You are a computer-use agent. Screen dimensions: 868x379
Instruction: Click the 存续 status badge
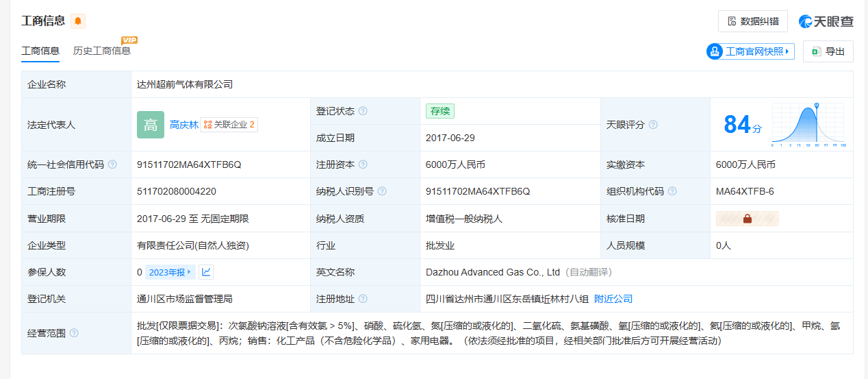(439, 111)
